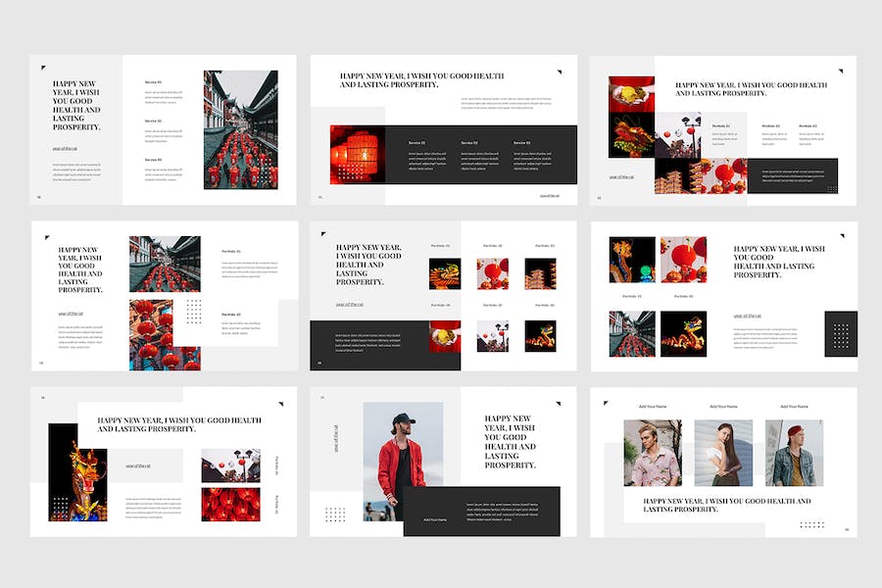
Task: Click the 'Portfolio 03' label on the center slide
Action: click(x=545, y=246)
